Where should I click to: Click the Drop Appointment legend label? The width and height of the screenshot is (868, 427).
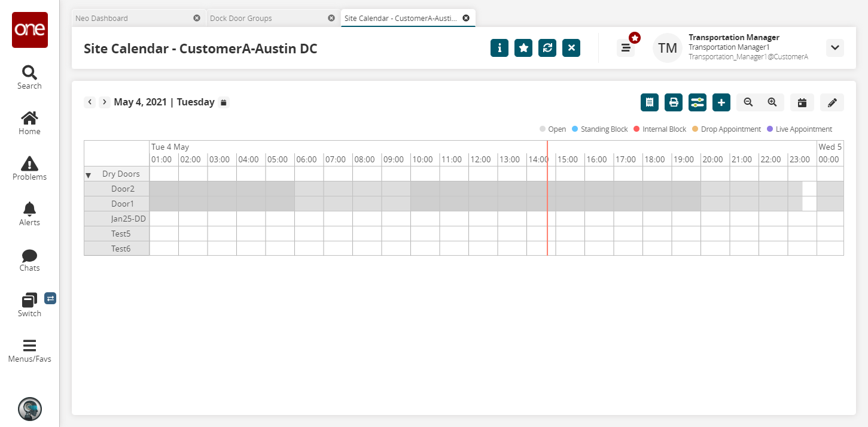pyautogui.click(x=731, y=129)
